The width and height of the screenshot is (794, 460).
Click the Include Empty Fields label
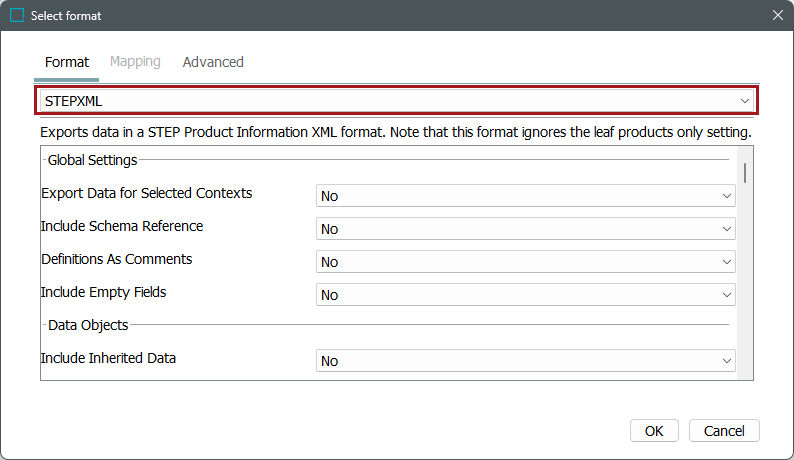(104, 293)
